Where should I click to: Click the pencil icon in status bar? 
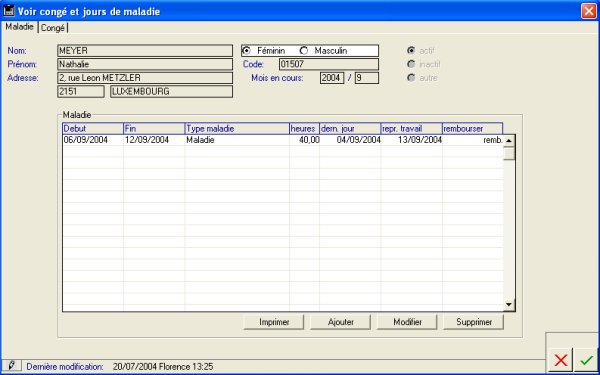(x=11, y=365)
